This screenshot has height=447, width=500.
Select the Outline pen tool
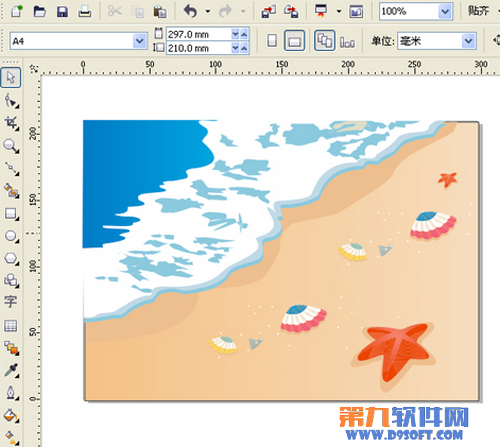11,393
